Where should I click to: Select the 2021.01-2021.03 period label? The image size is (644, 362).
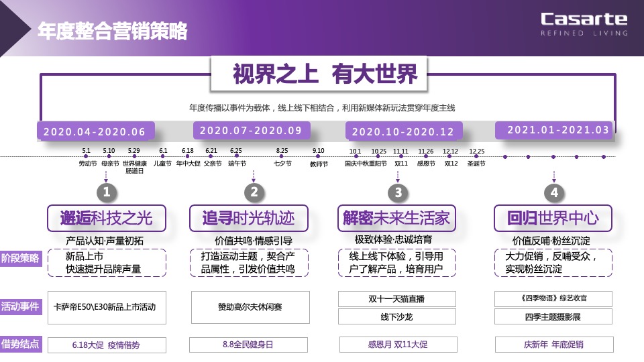coord(554,130)
